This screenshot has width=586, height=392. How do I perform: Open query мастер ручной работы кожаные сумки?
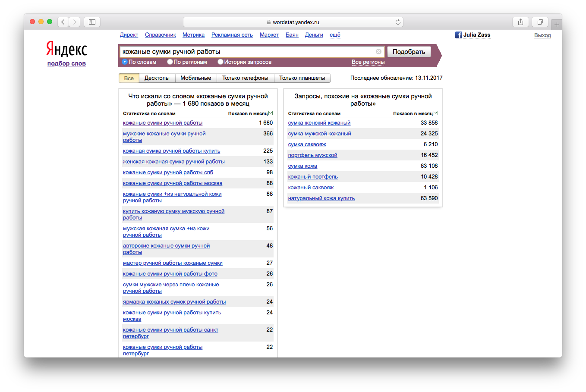pos(173,263)
